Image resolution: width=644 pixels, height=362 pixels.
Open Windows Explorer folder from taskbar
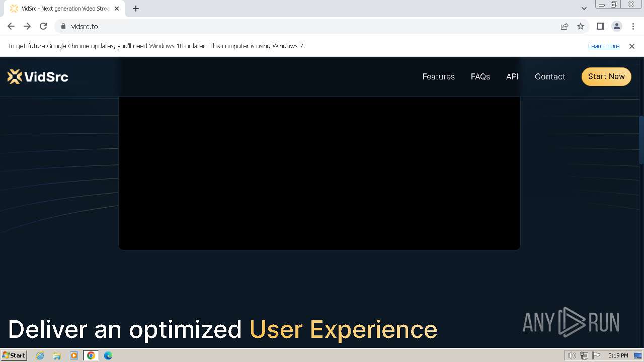pyautogui.click(x=57, y=355)
